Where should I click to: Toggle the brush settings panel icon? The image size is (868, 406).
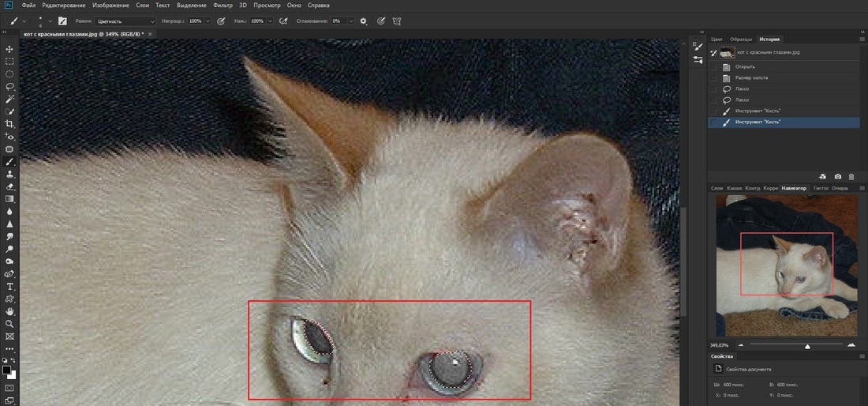tap(62, 21)
